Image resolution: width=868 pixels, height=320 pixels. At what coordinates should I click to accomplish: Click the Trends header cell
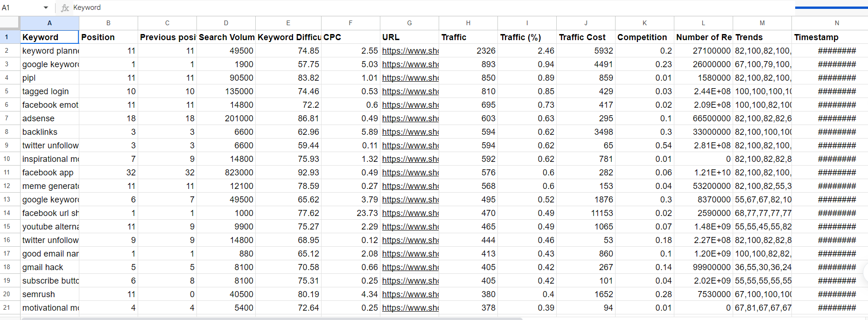[762, 37]
